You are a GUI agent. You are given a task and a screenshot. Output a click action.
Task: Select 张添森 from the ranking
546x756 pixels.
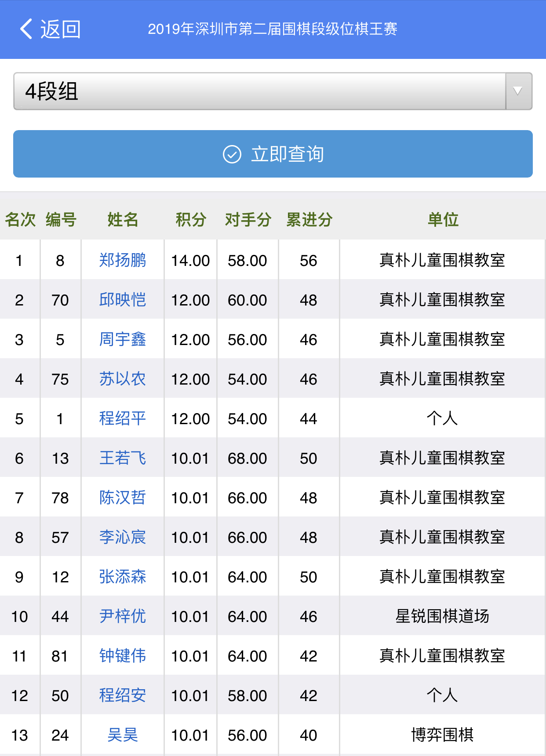(x=123, y=577)
